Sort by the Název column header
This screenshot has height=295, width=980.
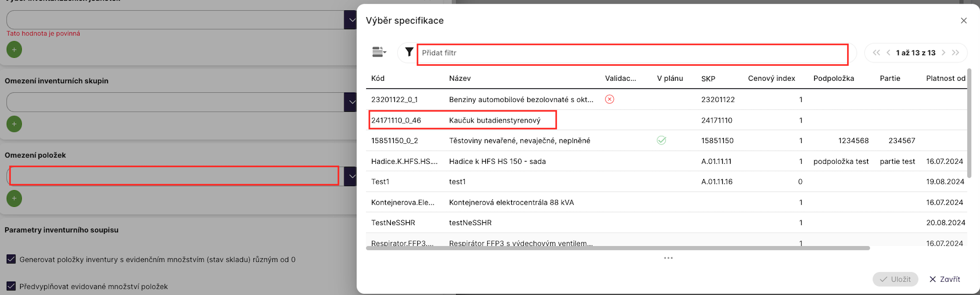click(x=460, y=78)
